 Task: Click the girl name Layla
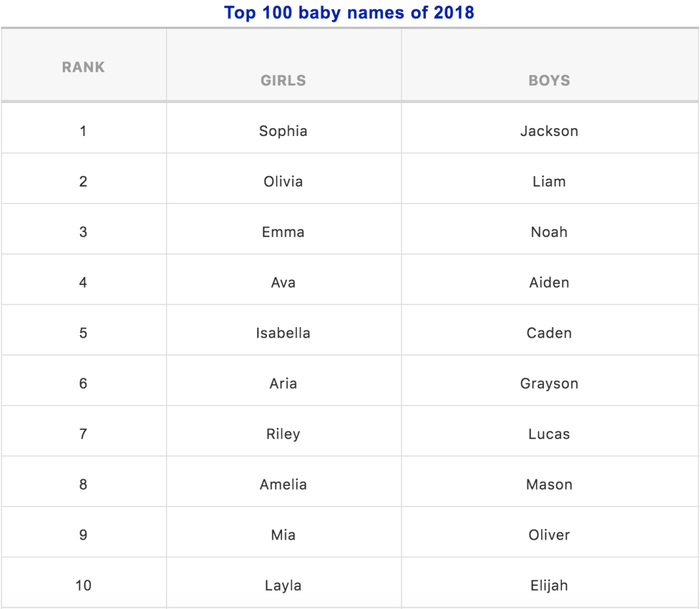[x=283, y=586]
